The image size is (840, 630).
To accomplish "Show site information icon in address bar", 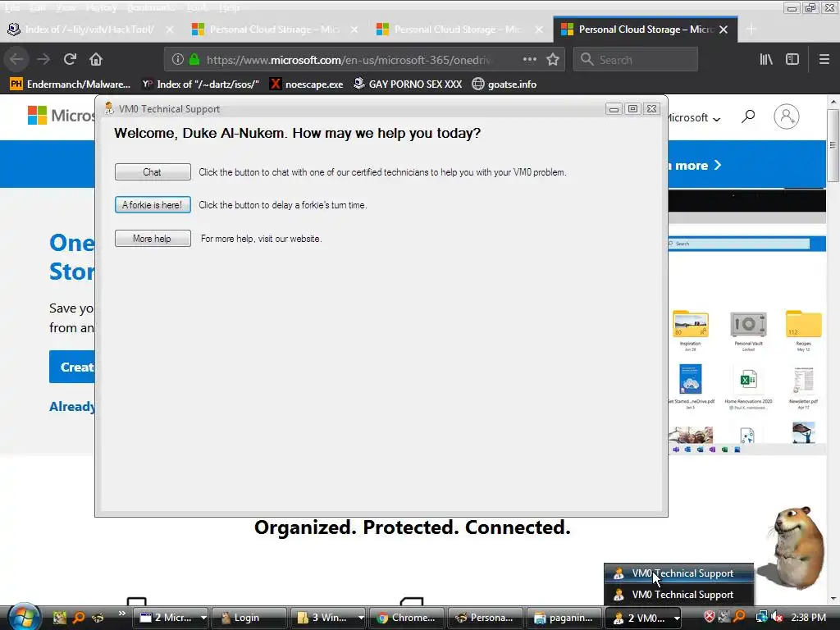I will tap(178, 59).
